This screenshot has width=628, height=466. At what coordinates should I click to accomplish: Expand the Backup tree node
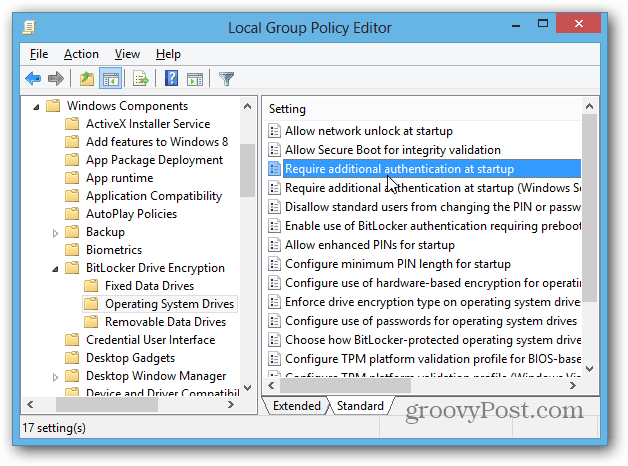(55, 233)
